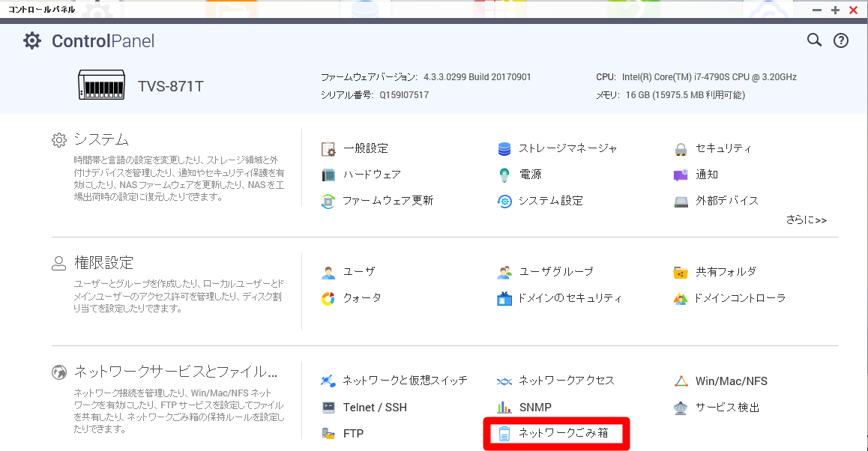Click the 権限設定 section person icon
The height and width of the screenshot is (451, 868).
click(58, 263)
